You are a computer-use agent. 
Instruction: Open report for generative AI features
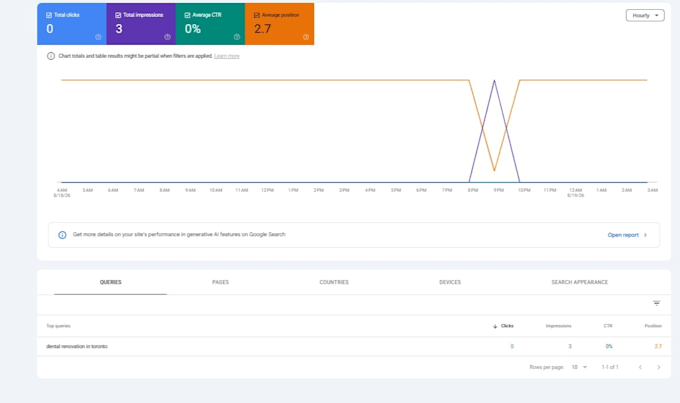click(x=623, y=235)
